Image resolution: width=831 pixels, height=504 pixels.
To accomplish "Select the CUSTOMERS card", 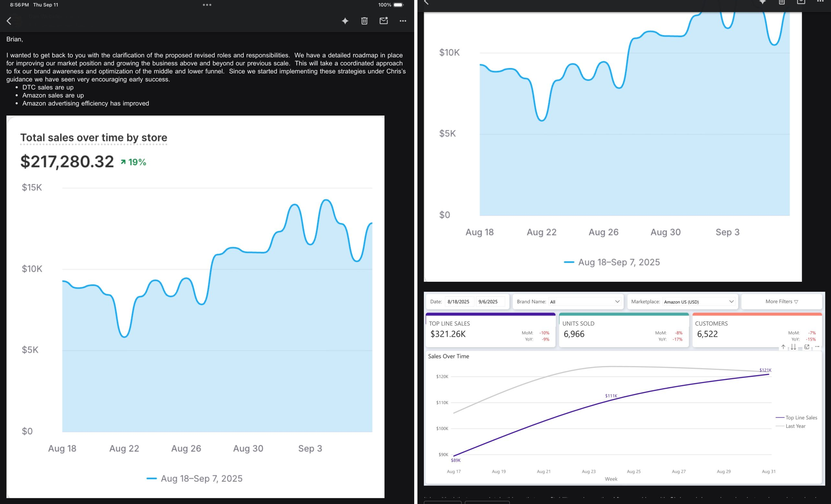I will tap(757, 331).
